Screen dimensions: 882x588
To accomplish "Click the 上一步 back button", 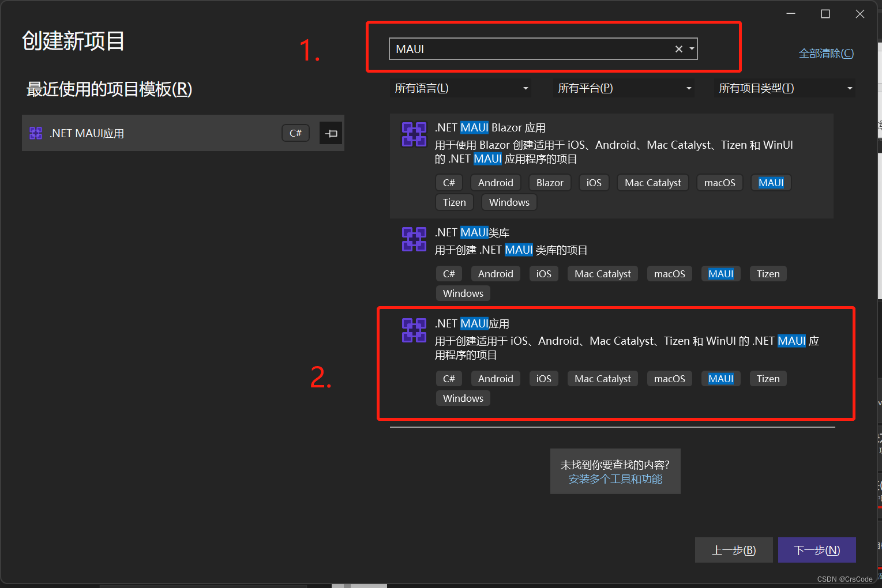I will [734, 550].
